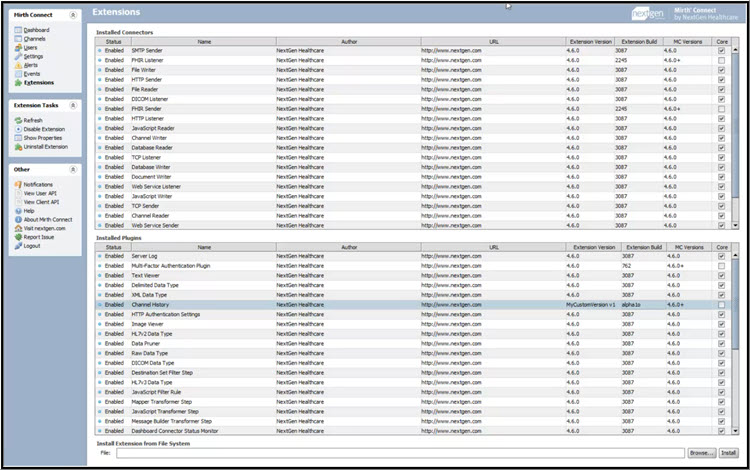Screen dimensions: 750x470
Task: Click the Uninstall Extension task link
Action: [x=45, y=147]
